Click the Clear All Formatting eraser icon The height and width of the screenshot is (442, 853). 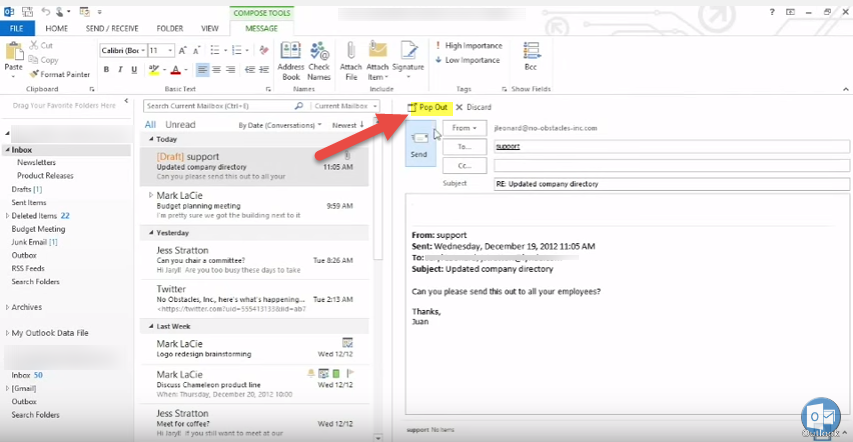coord(264,50)
